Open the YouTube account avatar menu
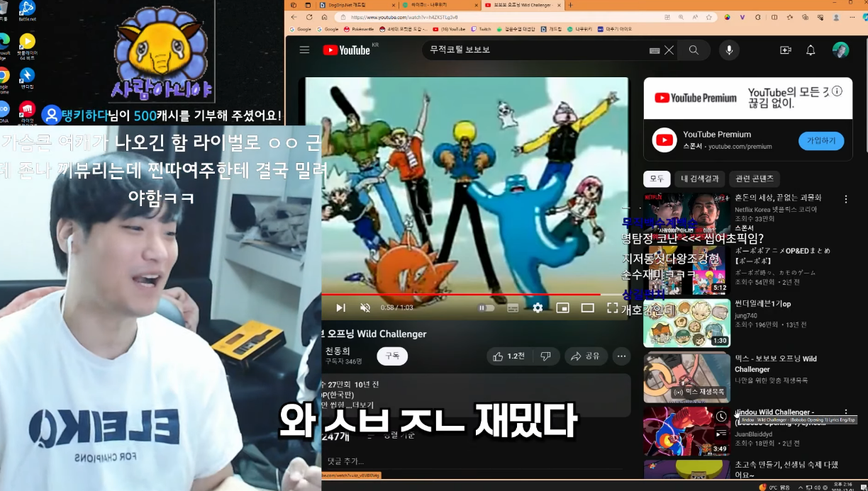 tap(840, 50)
